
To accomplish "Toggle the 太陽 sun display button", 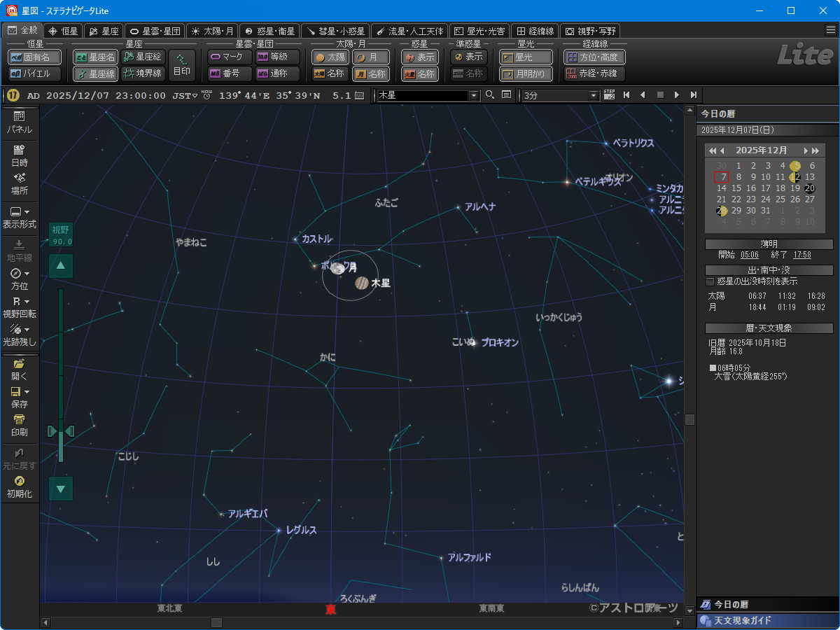I will click(329, 57).
